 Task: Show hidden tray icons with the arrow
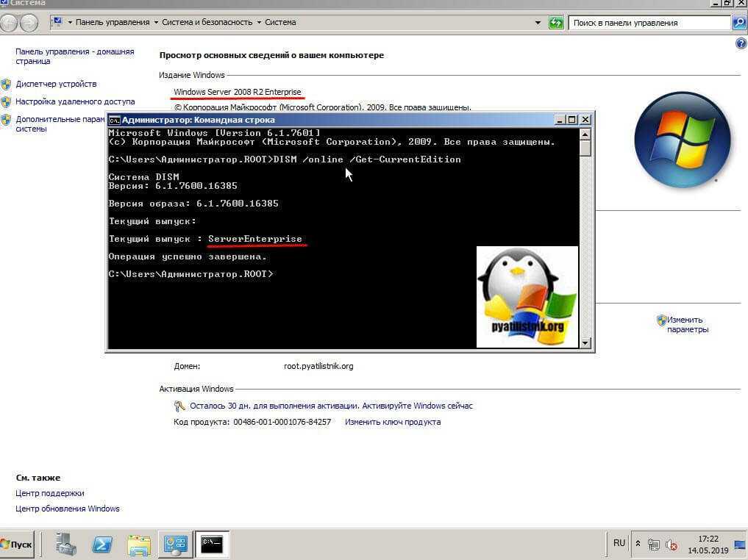click(x=637, y=545)
